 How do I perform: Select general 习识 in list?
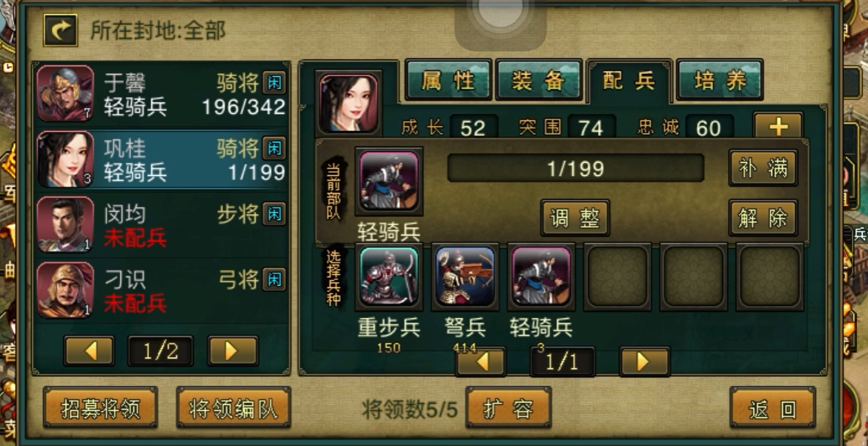[162, 290]
